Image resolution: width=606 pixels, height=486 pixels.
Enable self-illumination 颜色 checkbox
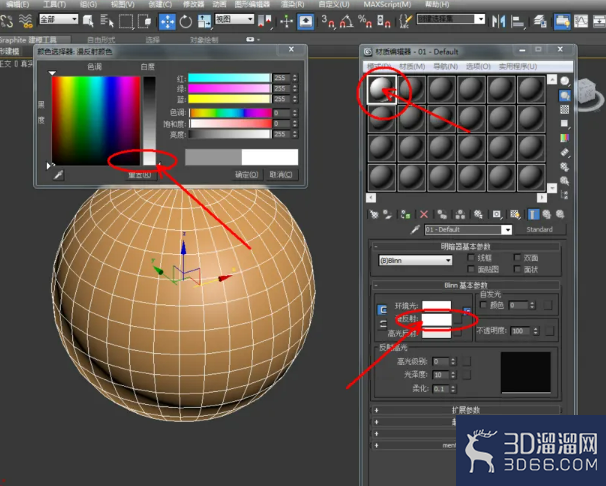click(x=483, y=305)
